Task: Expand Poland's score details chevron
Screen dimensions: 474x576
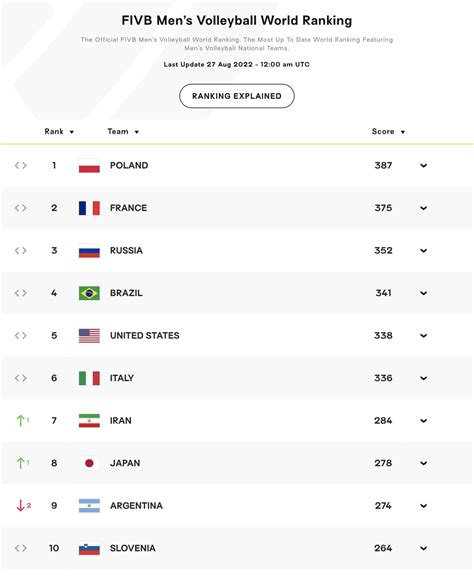Action: [x=424, y=166]
